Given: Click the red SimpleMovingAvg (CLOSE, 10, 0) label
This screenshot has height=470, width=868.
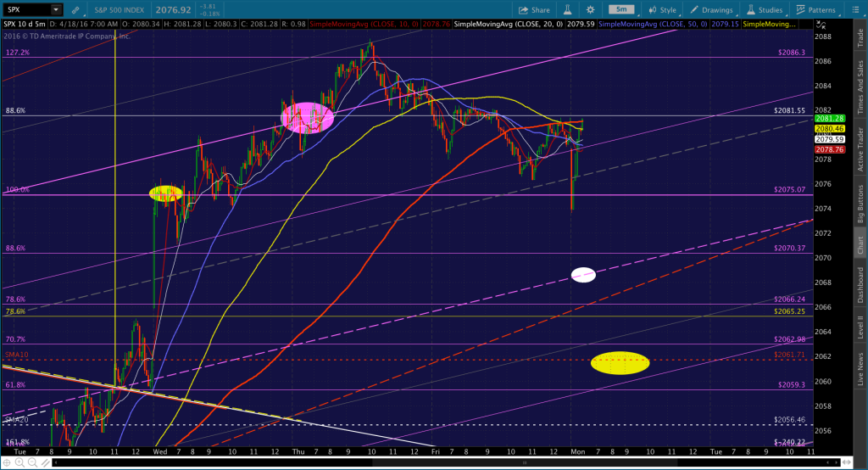Looking at the screenshot, I should click(364, 25).
